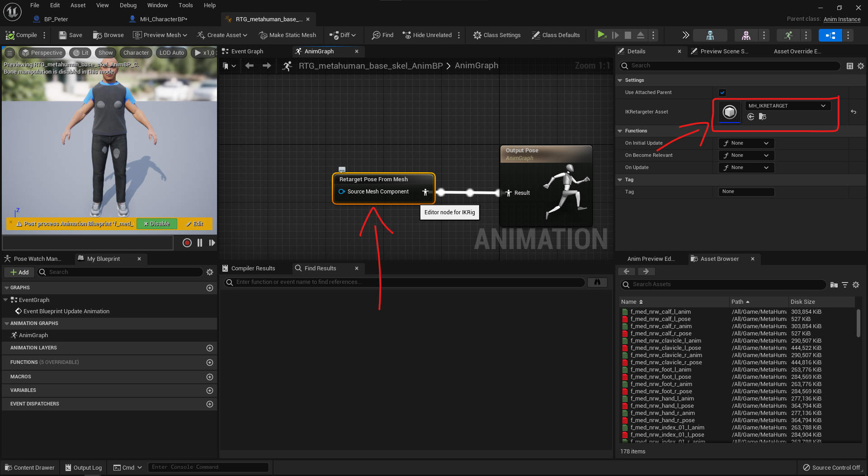
Task: Navigate back in graph history
Action: click(x=249, y=66)
